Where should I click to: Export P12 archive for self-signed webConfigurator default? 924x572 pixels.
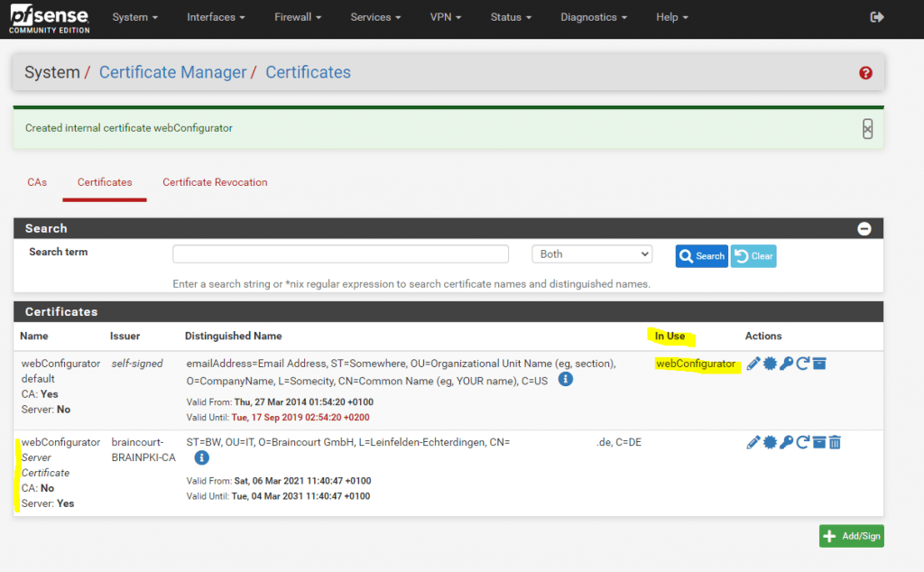coord(819,364)
